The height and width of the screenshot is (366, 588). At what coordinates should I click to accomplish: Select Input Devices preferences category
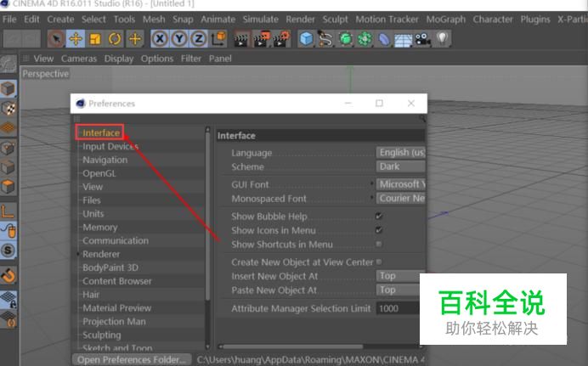110,146
